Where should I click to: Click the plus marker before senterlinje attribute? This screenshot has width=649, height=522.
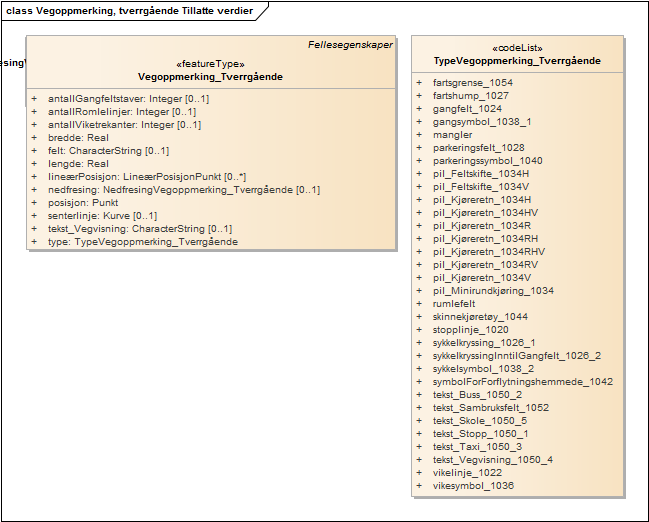[x=34, y=216]
